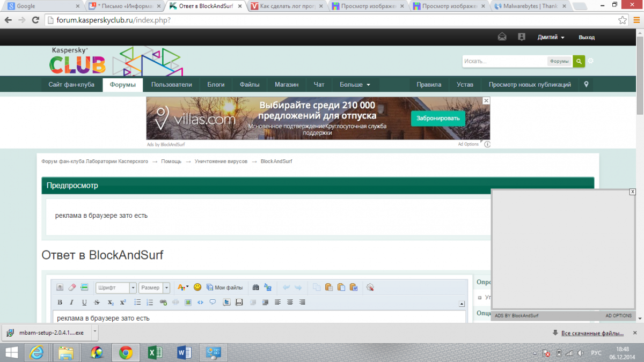Expand the Больше navigation menu
The height and width of the screenshot is (362, 644).
coord(355,85)
